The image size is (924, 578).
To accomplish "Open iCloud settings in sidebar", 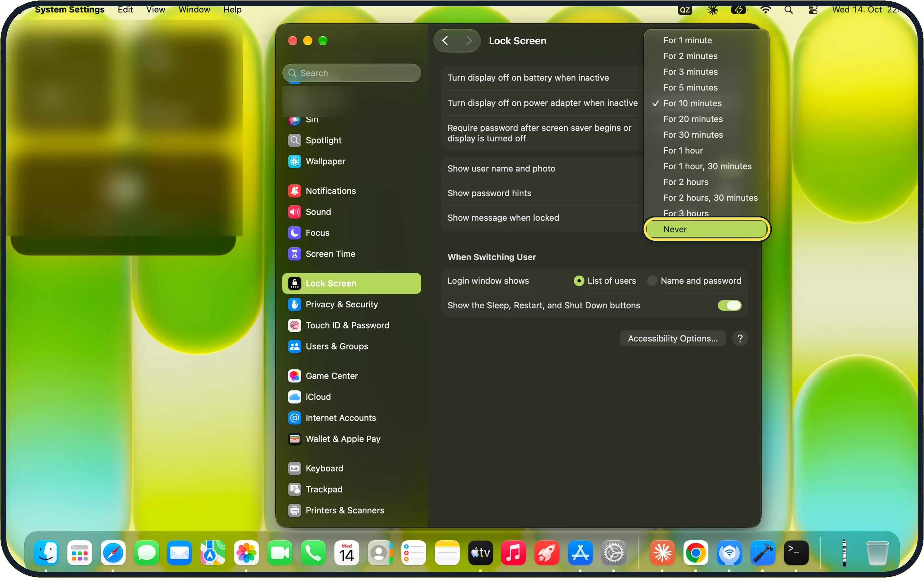I will pos(351,397).
